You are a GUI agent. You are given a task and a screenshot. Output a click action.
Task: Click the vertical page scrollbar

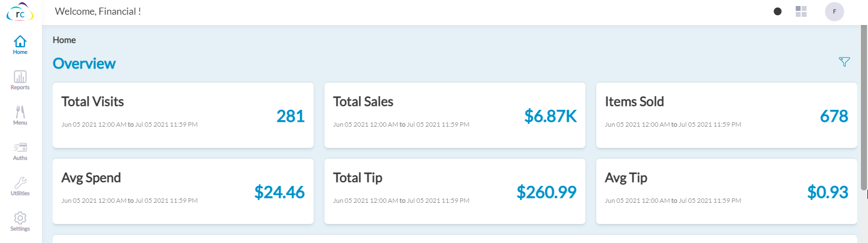(864, 109)
